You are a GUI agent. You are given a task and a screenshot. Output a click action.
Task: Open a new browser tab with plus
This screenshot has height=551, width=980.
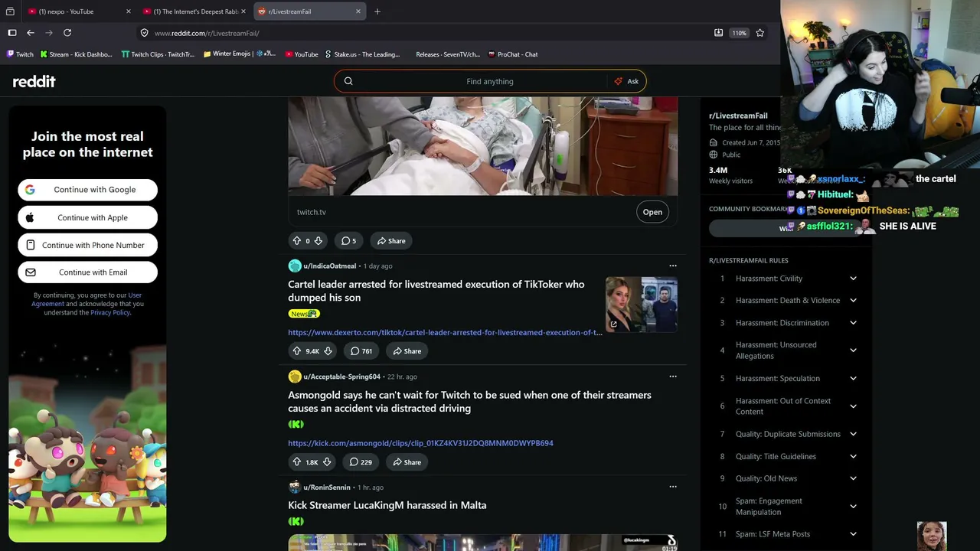click(377, 11)
